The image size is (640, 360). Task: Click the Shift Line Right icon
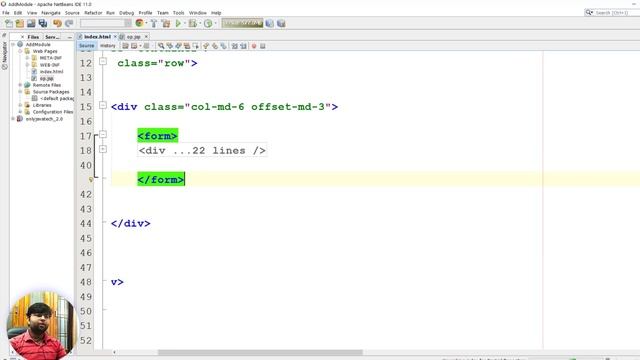pyautogui.click(x=243, y=46)
